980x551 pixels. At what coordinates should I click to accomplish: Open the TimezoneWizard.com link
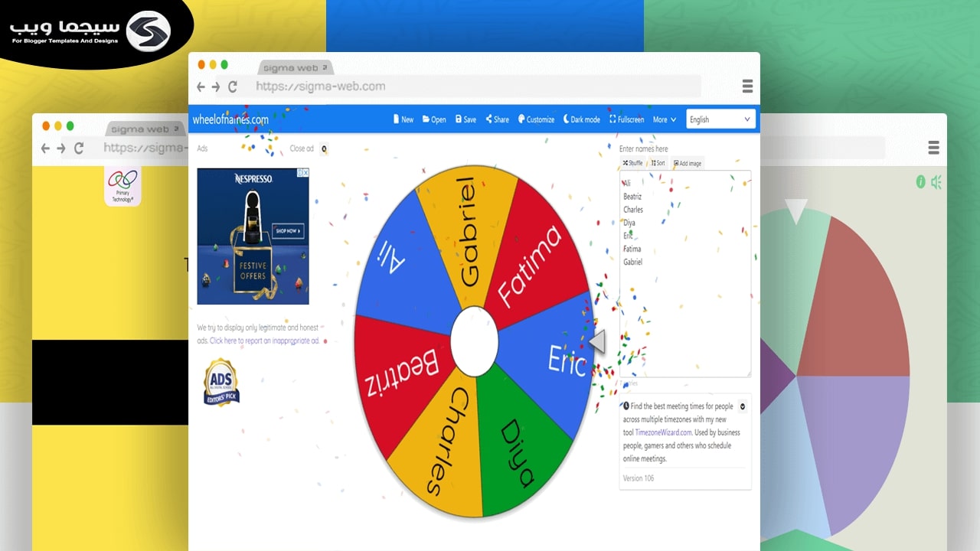pos(663,432)
